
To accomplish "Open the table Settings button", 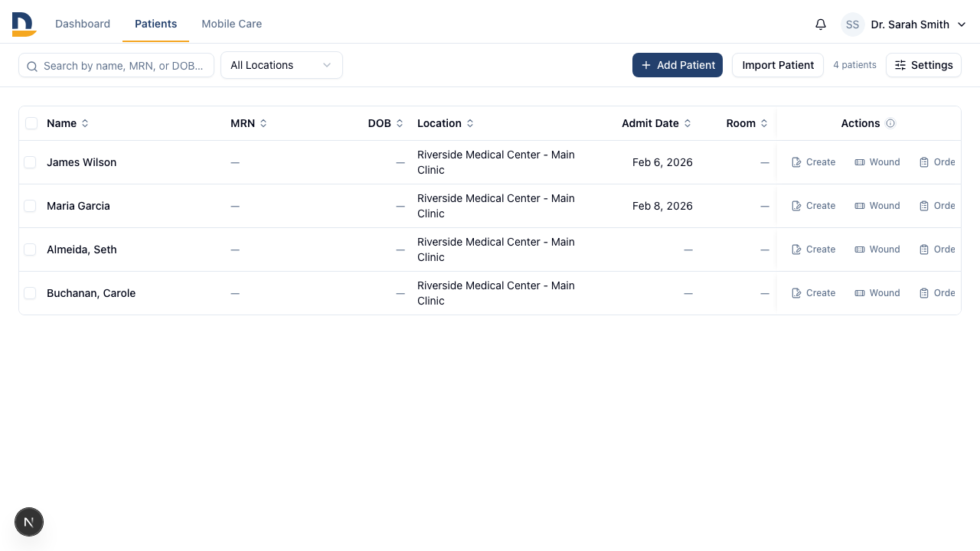I will [923, 65].
